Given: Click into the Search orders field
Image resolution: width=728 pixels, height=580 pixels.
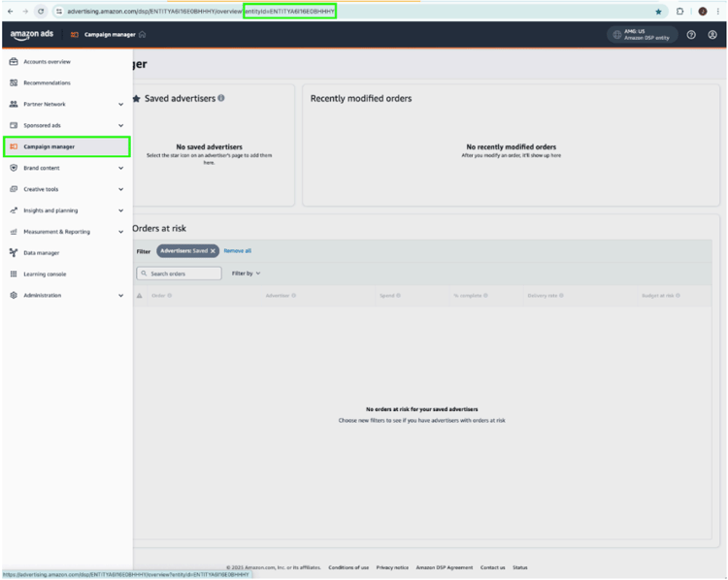Looking at the screenshot, I should click(x=179, y=274).
